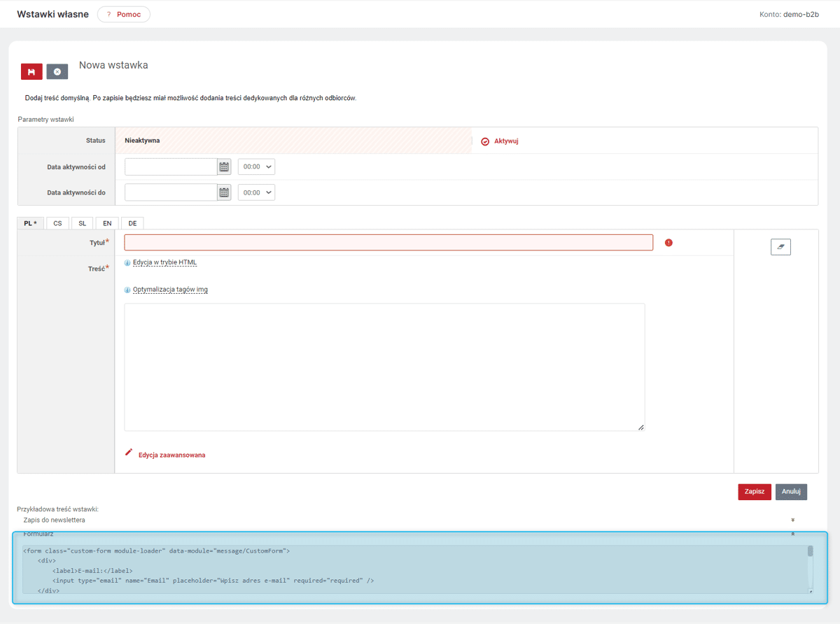The height and width of the screenshot is (624, 840).
Task: Click the Zapis do newslettera label
Action: [55, 520]
